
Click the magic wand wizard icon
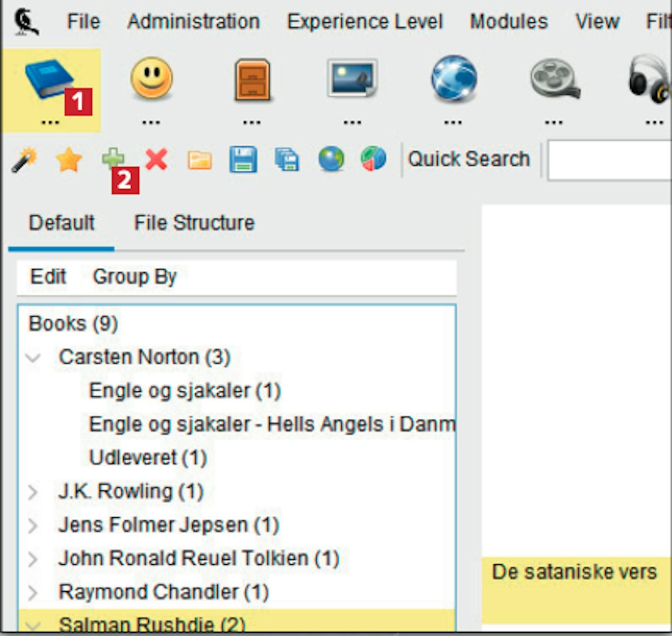(24, 160)
